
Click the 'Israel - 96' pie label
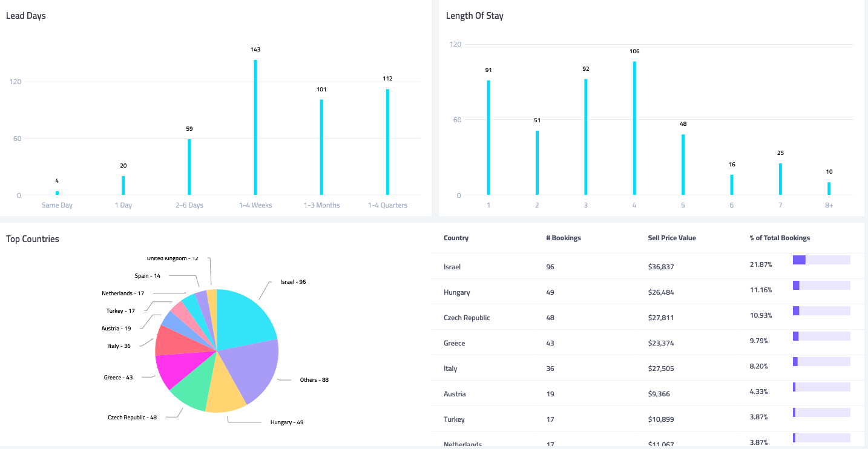(x=293, y=282)
